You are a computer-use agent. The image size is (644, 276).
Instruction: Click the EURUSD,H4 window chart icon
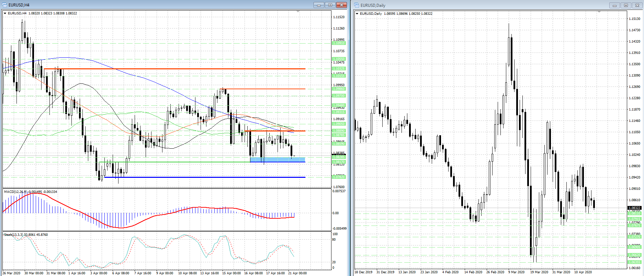4,5
